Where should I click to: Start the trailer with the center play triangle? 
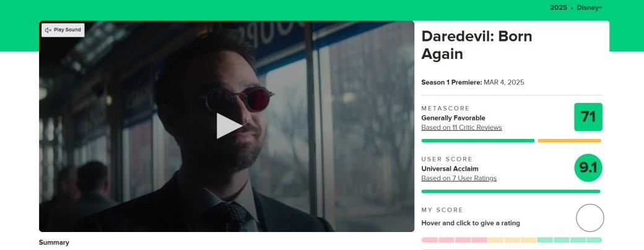coord(228,126)
